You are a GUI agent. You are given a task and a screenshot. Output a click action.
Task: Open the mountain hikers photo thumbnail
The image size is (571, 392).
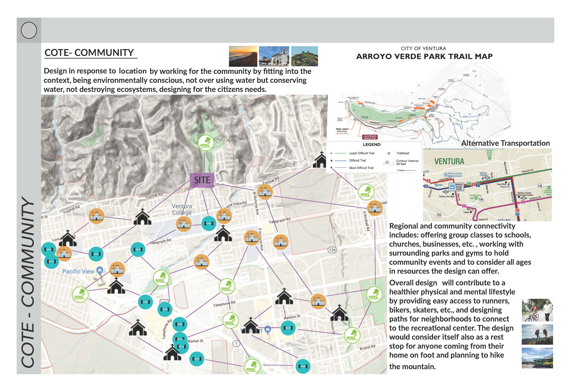click(537, 334)
